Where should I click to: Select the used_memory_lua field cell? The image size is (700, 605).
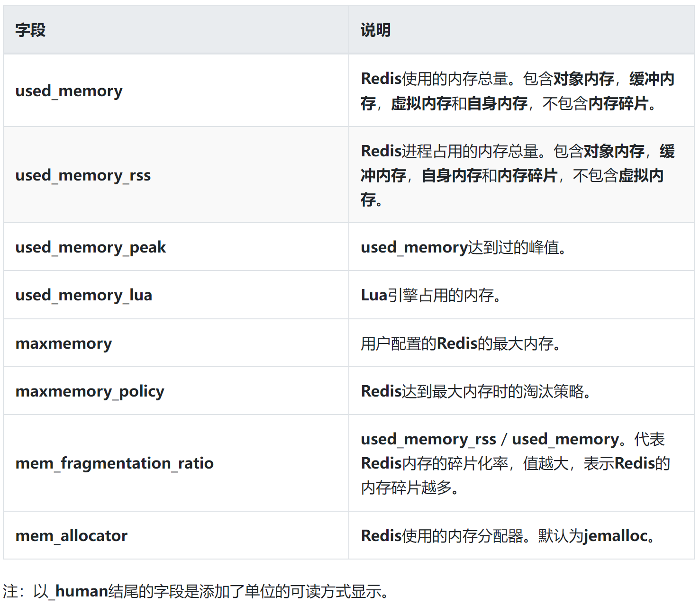(176, 295)
